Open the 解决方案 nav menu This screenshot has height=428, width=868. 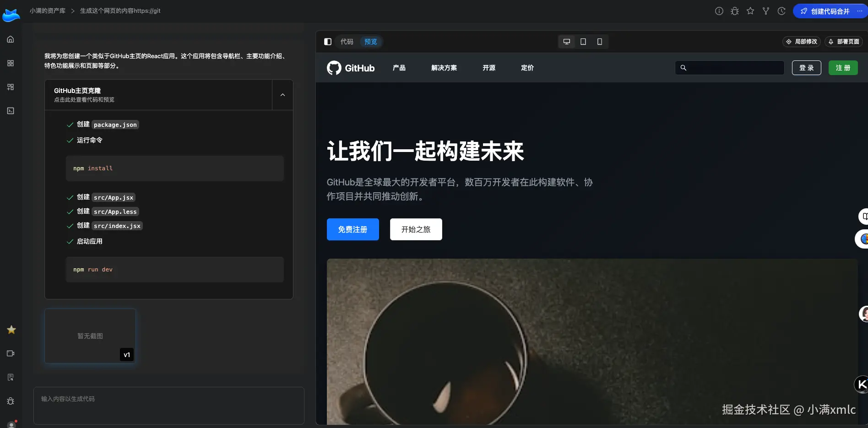click(x=444, y=68)
